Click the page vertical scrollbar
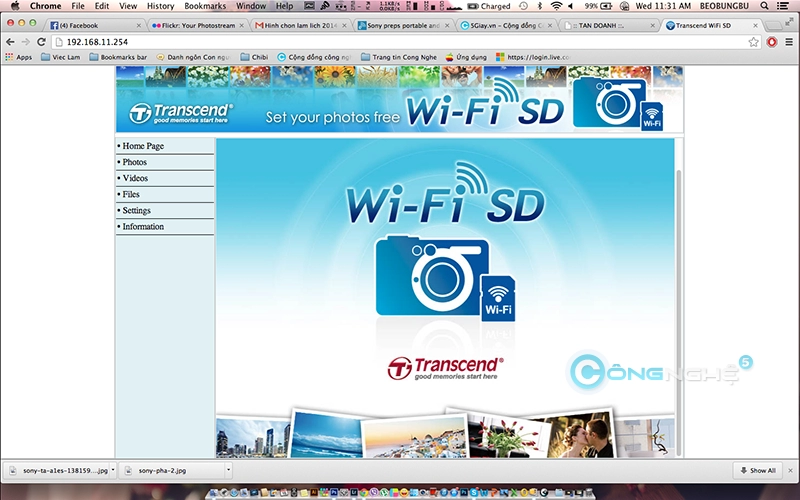800x500 pixels. coord(679,311)
